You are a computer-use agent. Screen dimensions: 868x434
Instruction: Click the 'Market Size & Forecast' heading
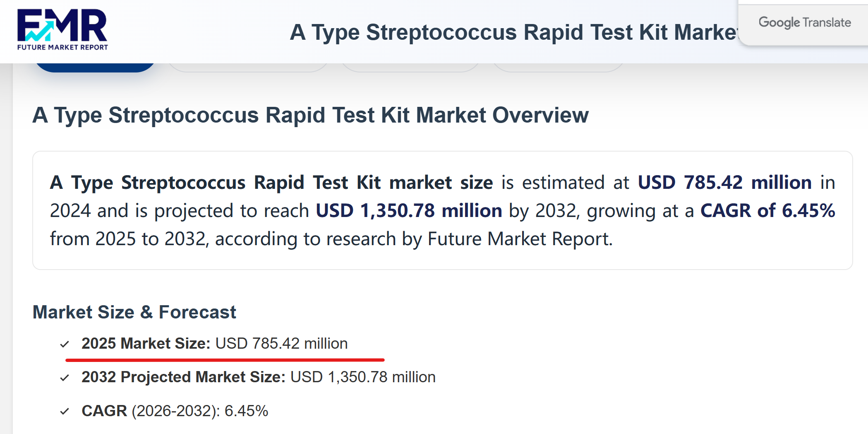click(134, 312)
